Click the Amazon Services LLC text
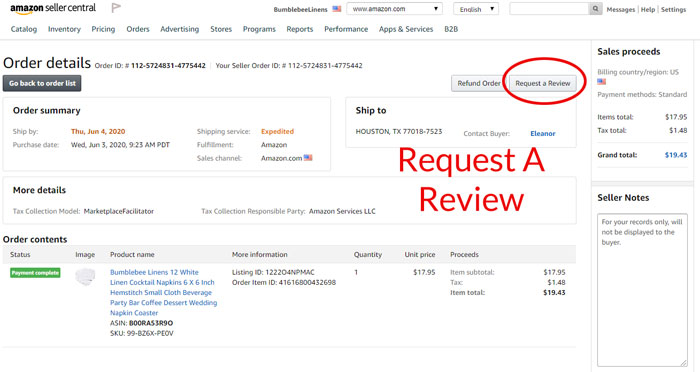 (x=342, y=211)
